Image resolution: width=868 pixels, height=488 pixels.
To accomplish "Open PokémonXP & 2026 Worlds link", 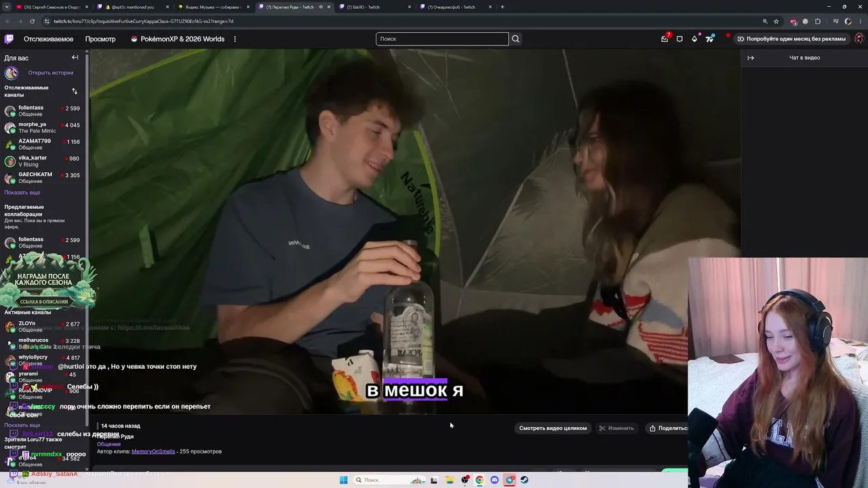I will coord(178,39).
